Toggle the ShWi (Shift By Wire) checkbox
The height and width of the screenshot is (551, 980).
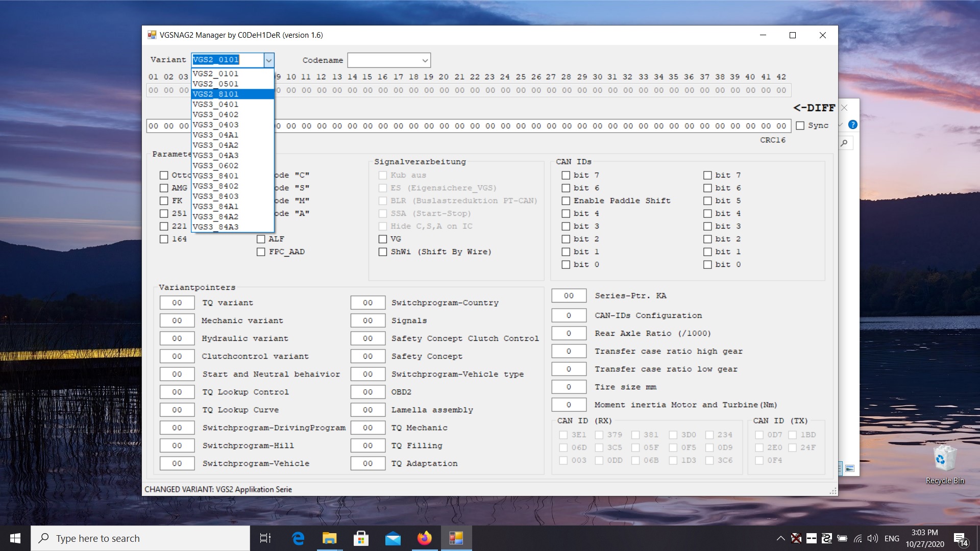383,252
